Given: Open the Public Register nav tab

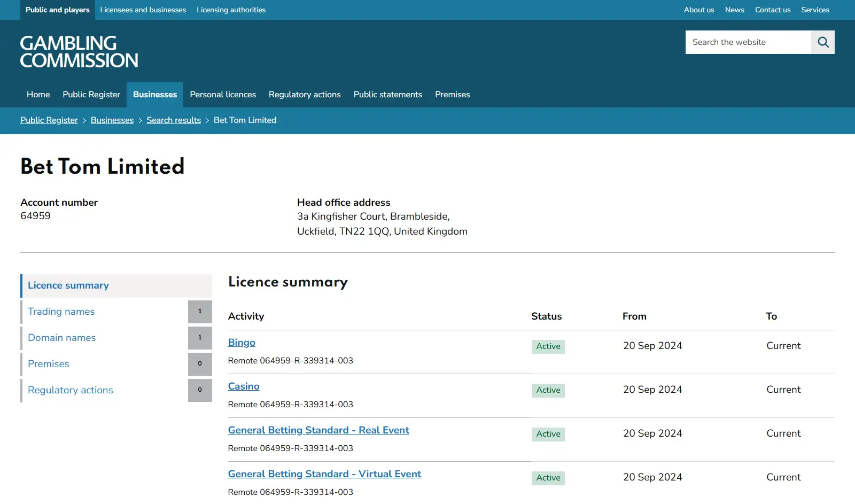Looking at the screenshot, I should (x=91, y=95).
